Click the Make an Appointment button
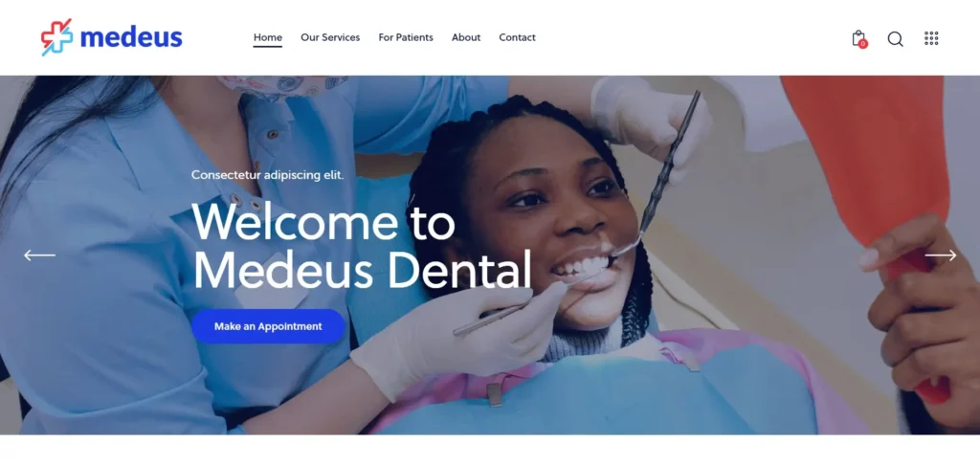Screen dimensions: 980x465 [268, 326]
